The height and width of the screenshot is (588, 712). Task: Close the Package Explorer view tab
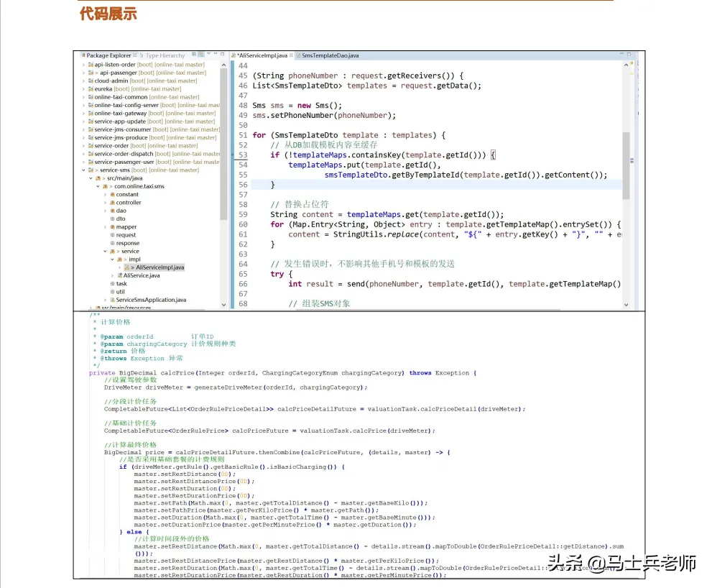[135, 55]
